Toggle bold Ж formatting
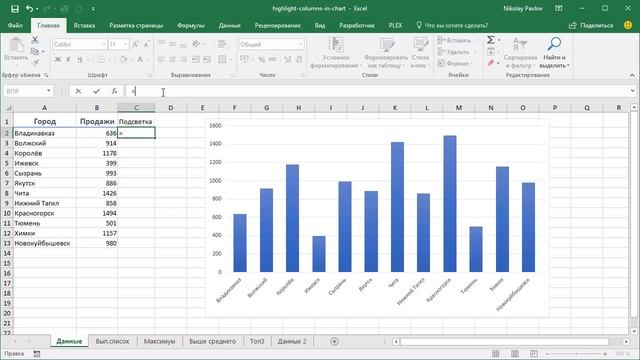Viewport: 640px width, 360px height. tap(58, 60)
